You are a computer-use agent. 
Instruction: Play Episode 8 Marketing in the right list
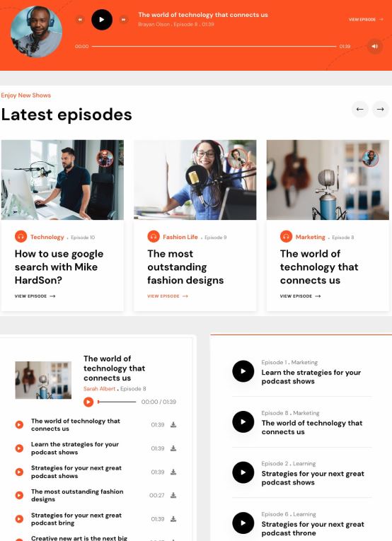(243, 421)
